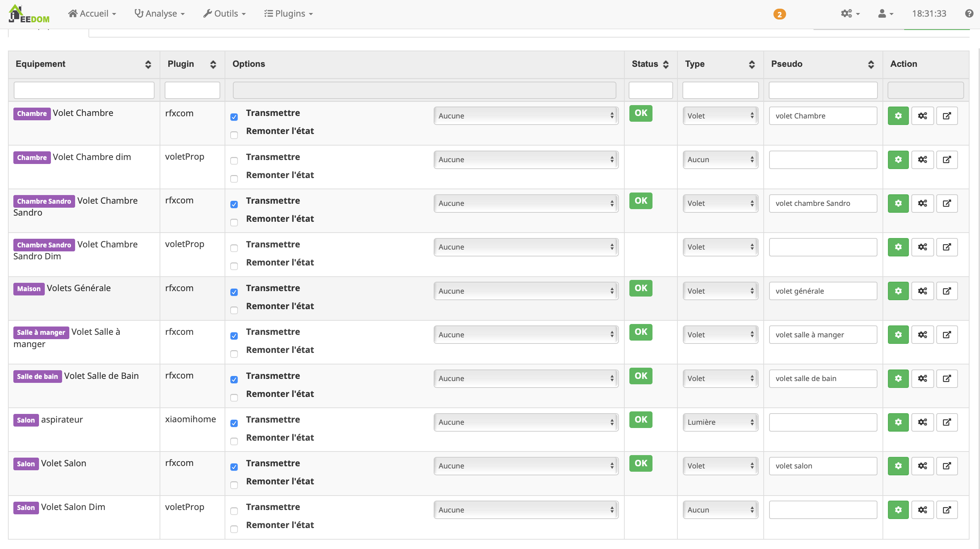Screen dimensions: 980x549
Task: Open Aucune options dropdown for Volet Salon
Action: pos(526,466)
